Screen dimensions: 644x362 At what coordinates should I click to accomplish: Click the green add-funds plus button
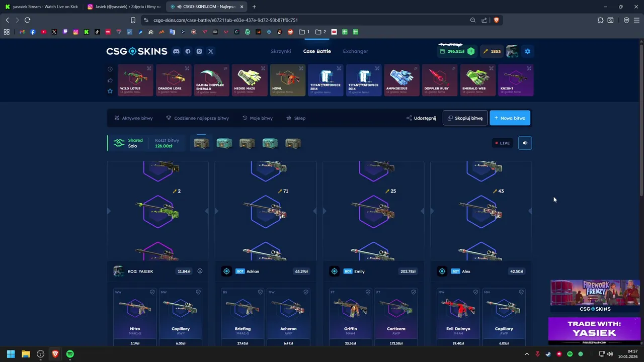tap(471, 51)
